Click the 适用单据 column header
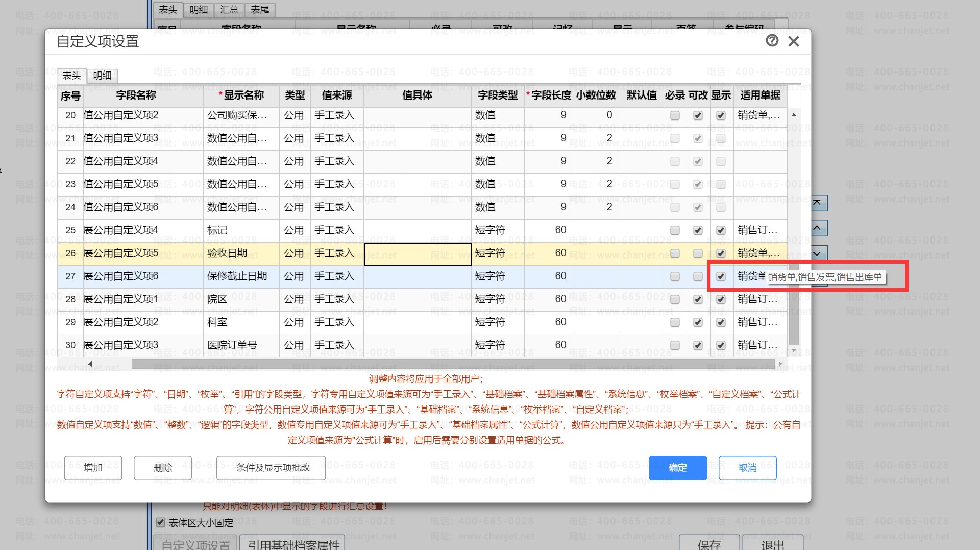Screen dimensions: 980x550 coord(760,95)
